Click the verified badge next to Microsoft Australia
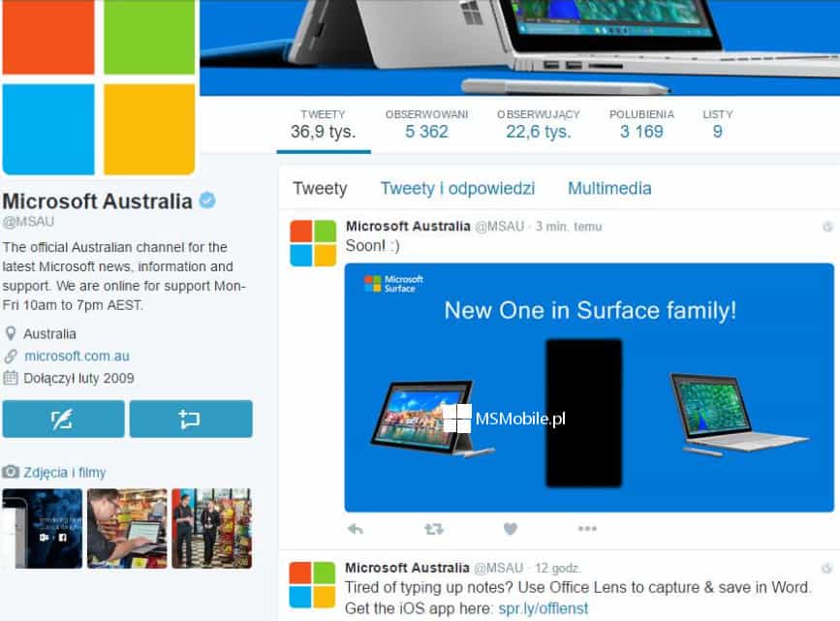This screenshot has height=621, width=840. (207, 201)
